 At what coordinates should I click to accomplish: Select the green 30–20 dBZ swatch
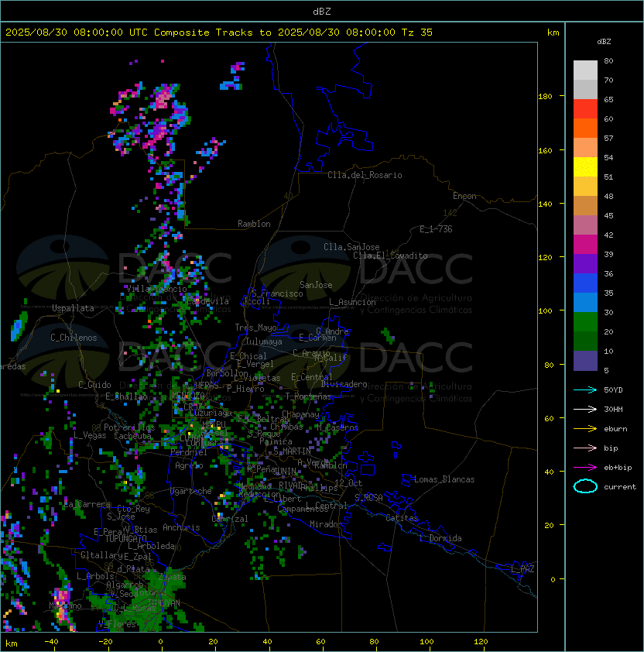click(585, 322)
